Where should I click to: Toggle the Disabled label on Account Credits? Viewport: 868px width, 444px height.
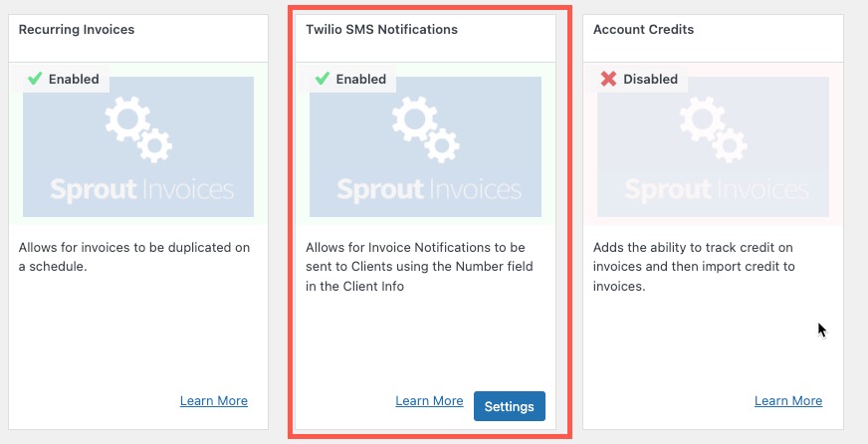650,80
